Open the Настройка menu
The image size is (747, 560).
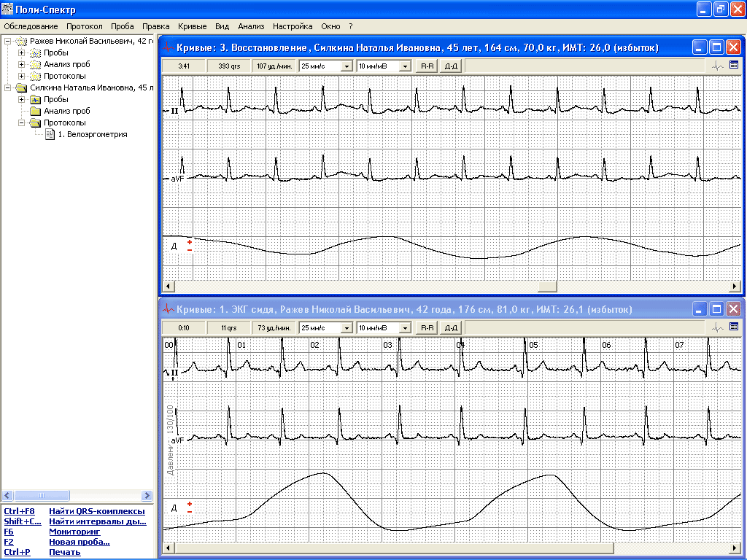pos(293,26)
